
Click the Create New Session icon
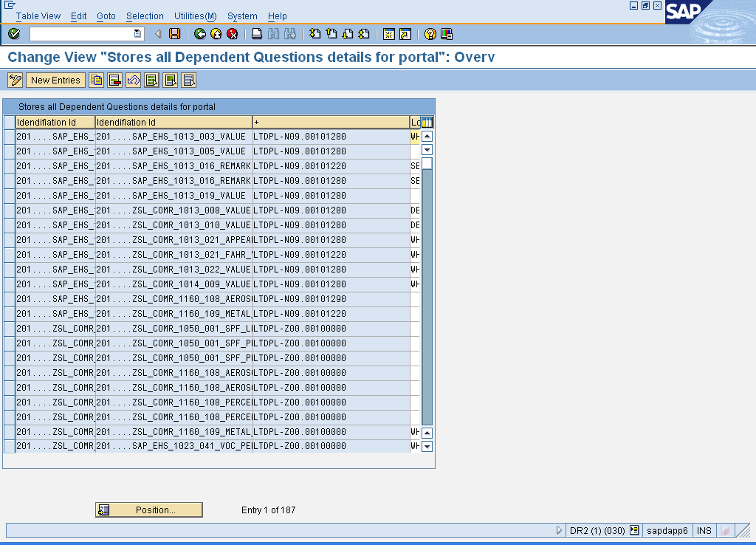[388, 34]
